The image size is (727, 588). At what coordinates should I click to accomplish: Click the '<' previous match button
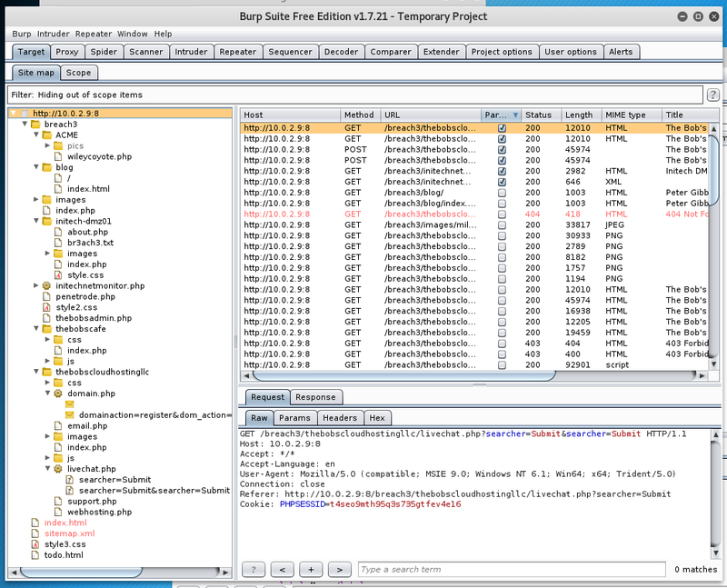[x=283, y=569]
